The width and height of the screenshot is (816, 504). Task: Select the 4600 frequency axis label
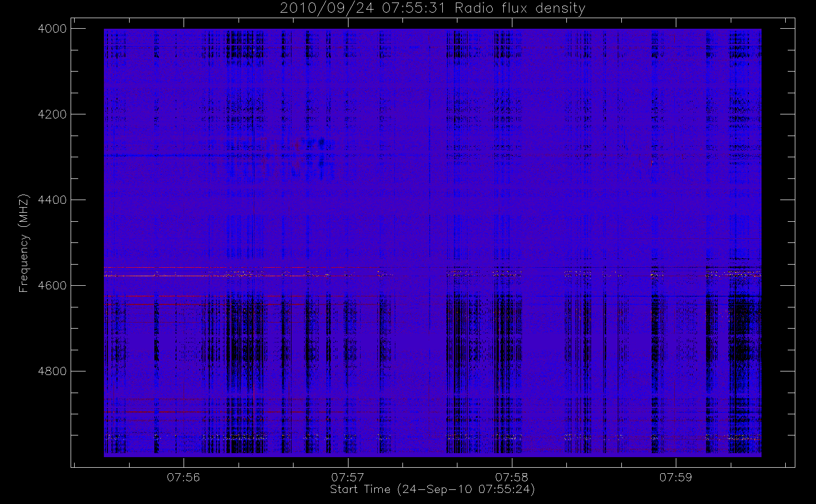52,286
